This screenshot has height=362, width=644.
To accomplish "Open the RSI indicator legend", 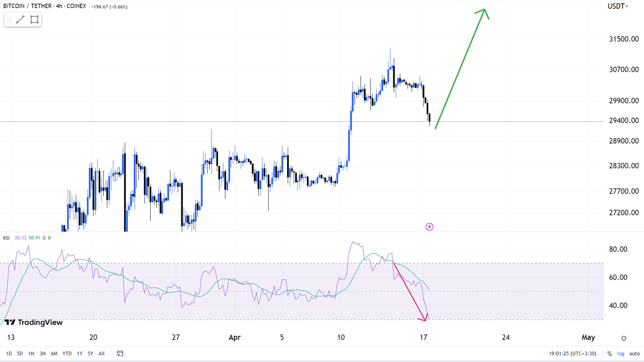I will (7, 238).
